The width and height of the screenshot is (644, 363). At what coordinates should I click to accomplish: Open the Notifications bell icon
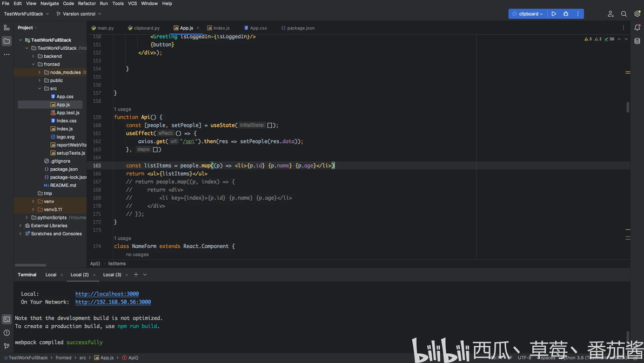point(637,28)
